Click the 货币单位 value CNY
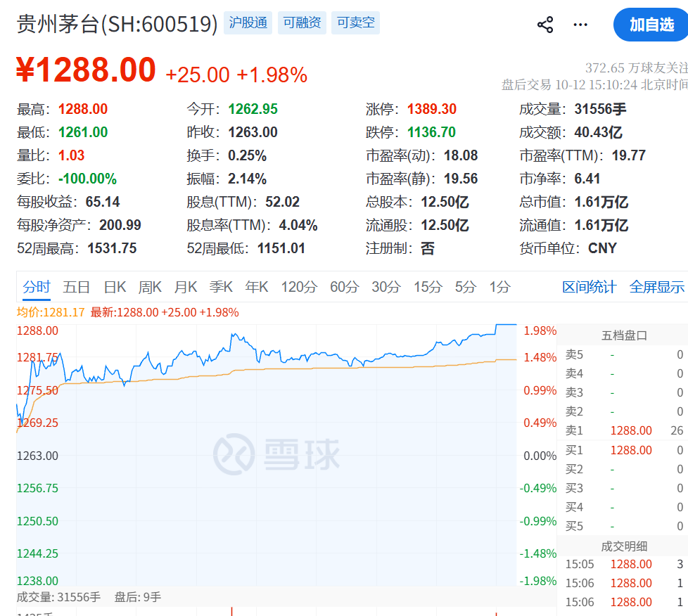Screen dimensions: 688x616 pyautogui.click(x=602, y=248)
